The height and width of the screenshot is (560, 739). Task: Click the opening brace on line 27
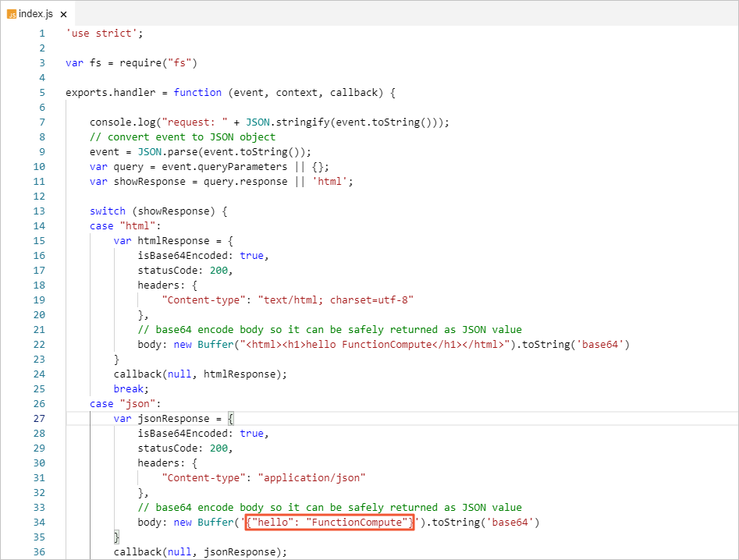[230, 419]
